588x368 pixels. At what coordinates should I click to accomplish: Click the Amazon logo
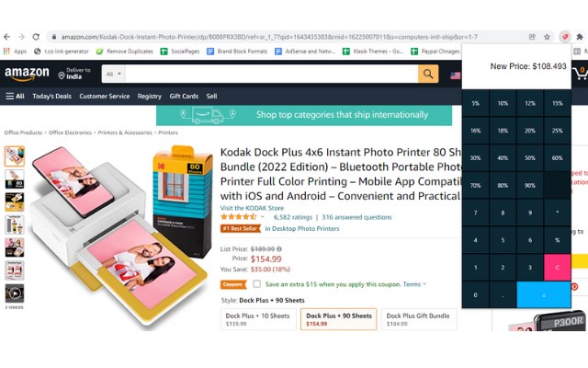[x=27, y=74]
